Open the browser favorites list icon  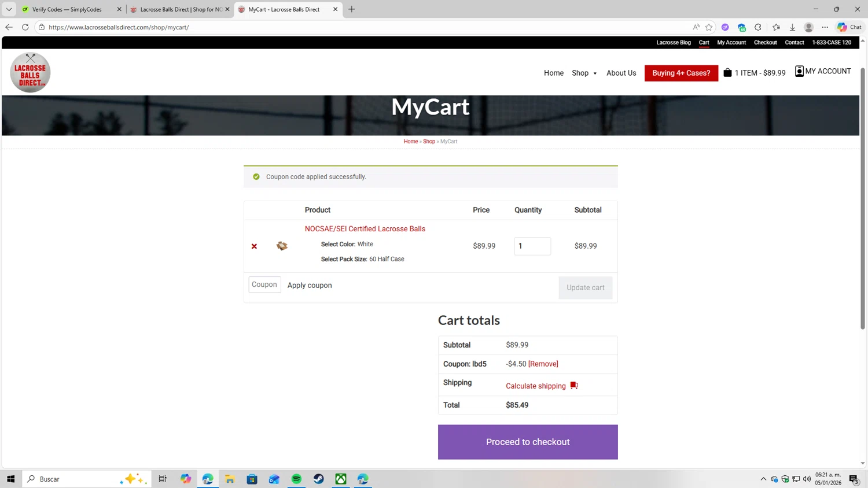coord(776,27)
